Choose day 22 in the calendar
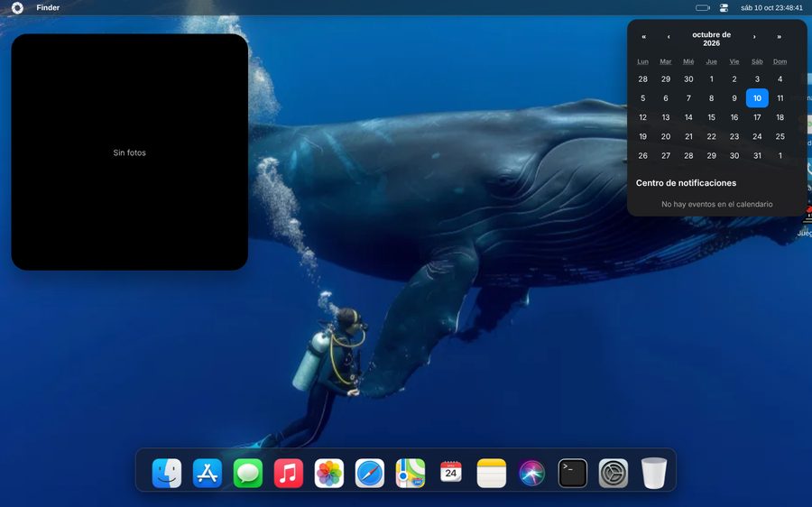812x507 pixels. point(712,136)
